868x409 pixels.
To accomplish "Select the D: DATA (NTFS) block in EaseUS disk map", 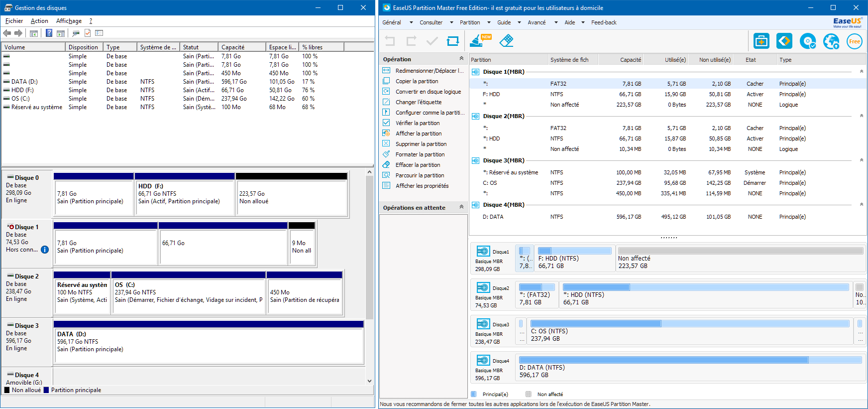I will (691, 367).
